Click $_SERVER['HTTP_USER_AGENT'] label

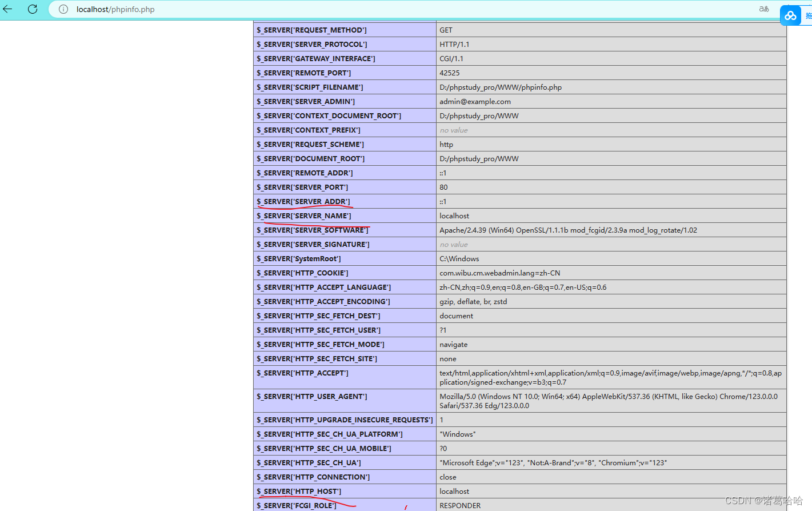312,396
